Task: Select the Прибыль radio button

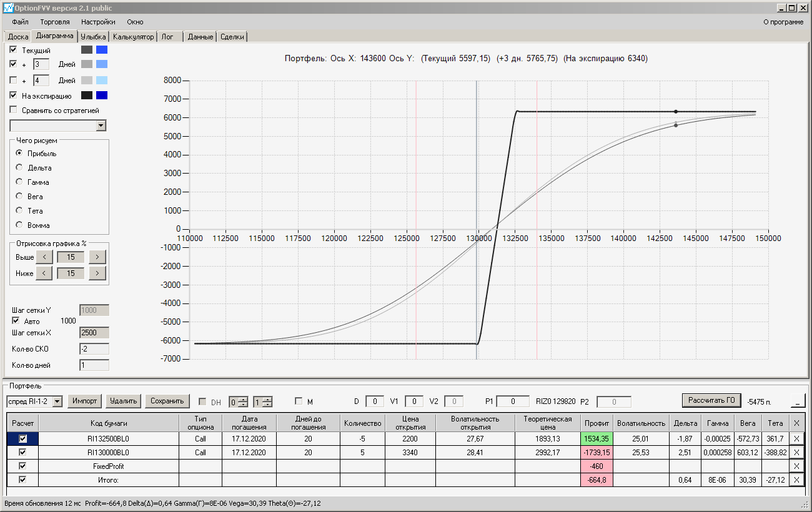Action: tap(19, 154)
